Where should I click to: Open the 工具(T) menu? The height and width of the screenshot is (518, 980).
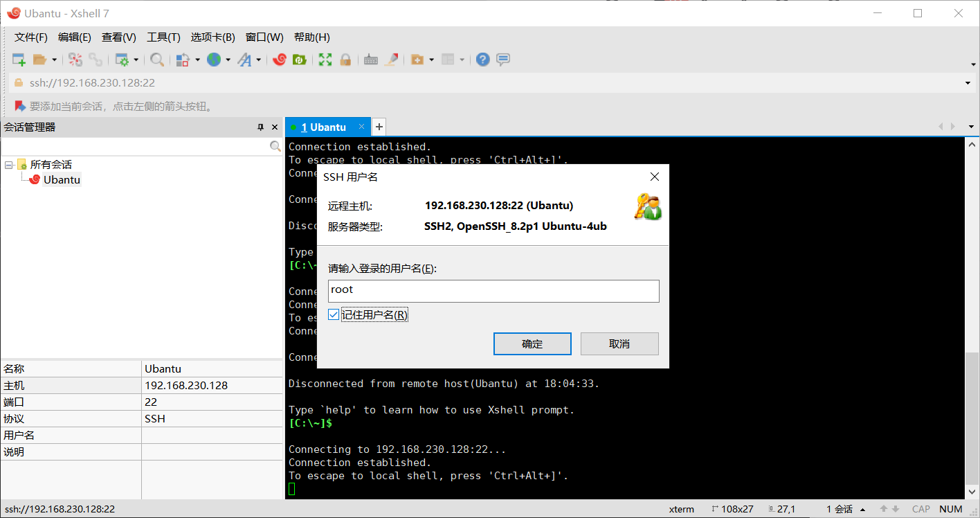163,37
